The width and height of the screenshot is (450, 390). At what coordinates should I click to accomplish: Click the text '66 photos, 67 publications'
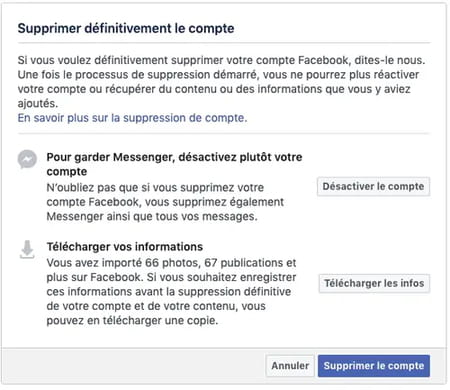tap(214, 263)
